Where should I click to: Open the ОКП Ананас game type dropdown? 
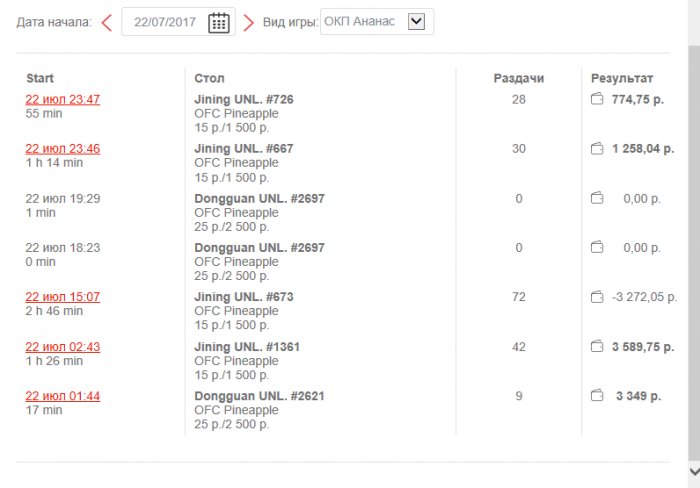pyautogui.click(x=417, y=21)
